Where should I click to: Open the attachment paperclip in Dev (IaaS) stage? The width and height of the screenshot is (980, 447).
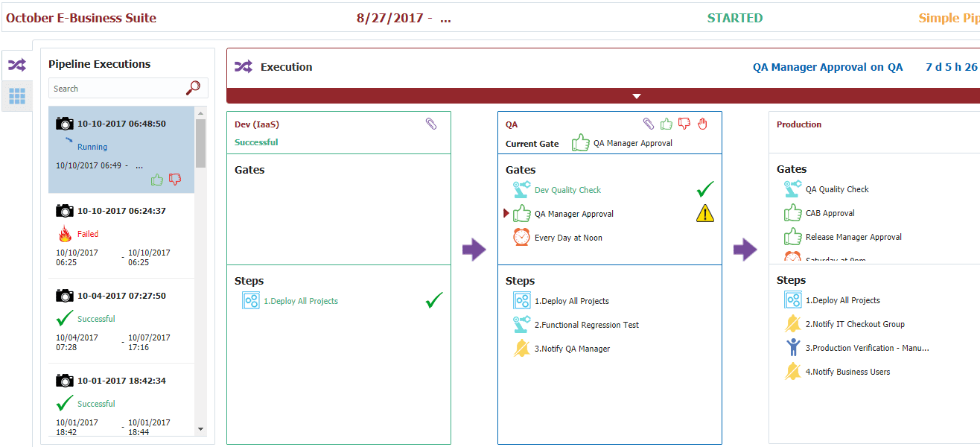(x=431, y=124)
